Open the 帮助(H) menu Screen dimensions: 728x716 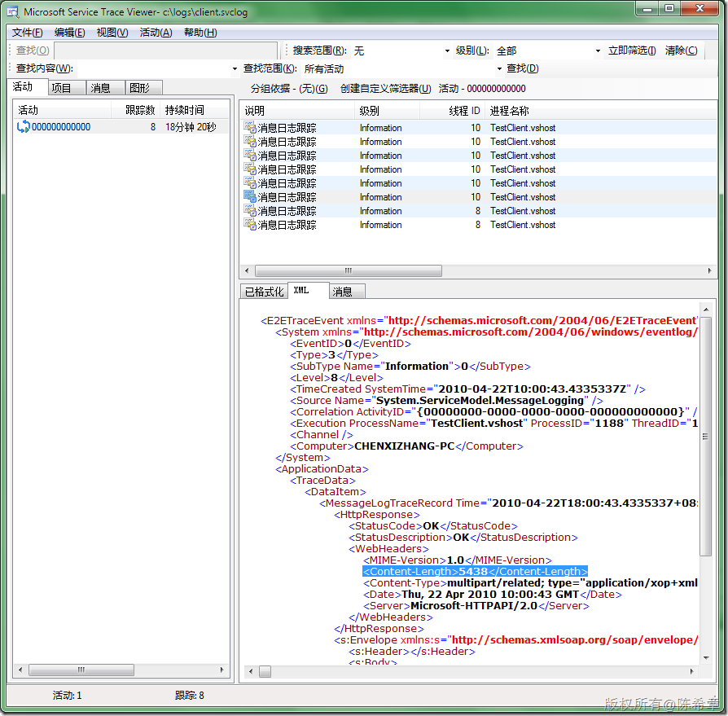200,33
